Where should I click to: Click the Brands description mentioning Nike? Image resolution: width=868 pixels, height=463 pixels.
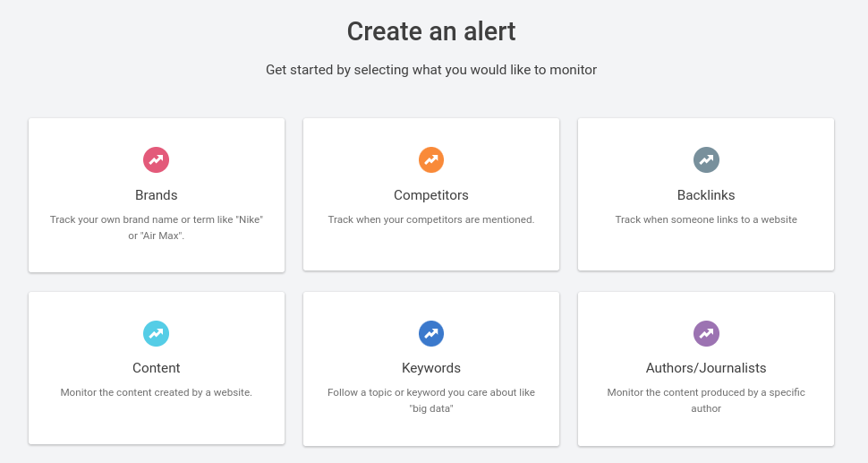click(157, 227)
